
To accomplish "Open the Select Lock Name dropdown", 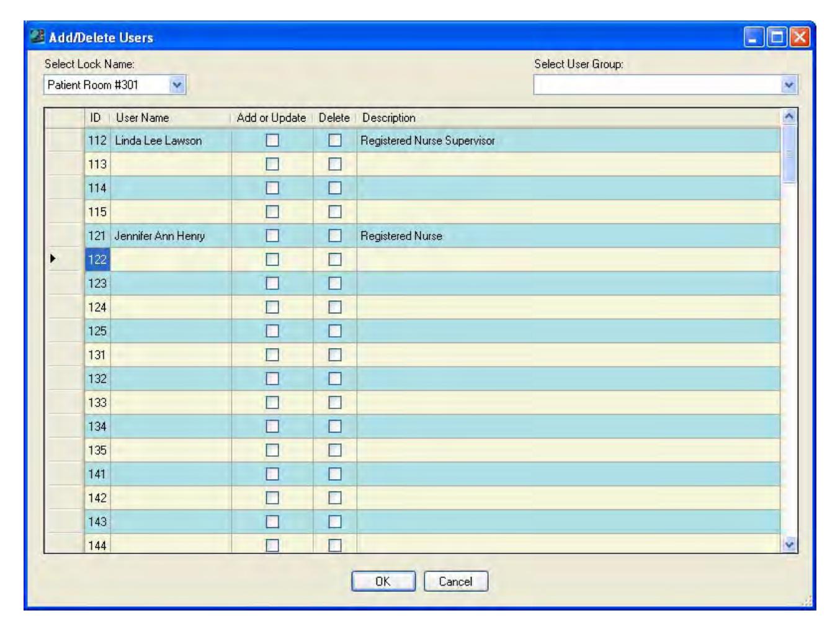I will tap(177, 85).
